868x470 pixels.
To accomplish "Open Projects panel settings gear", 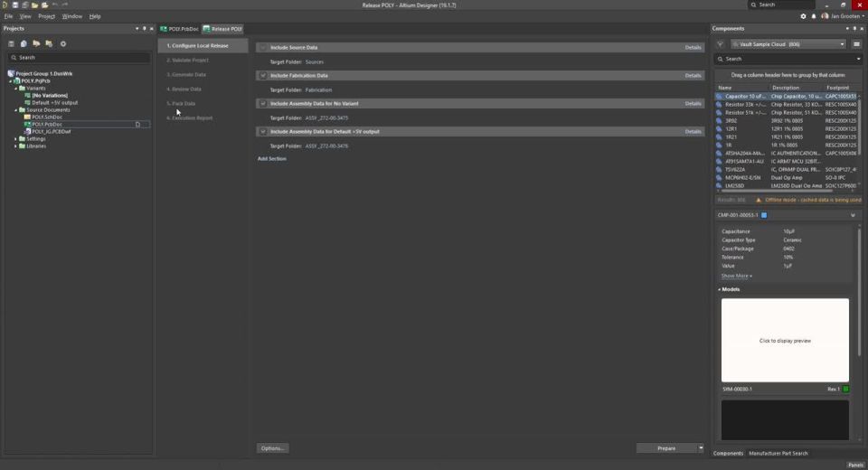I will tap(63, 43).
